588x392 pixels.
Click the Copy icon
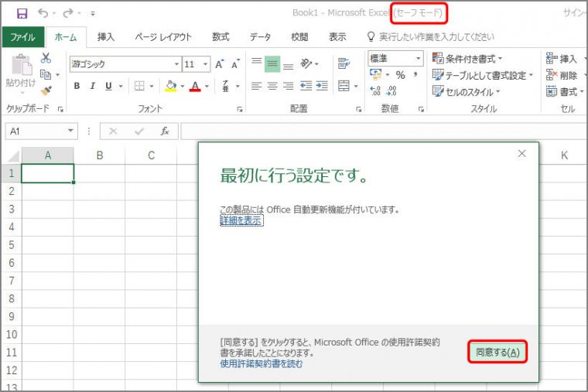point(46,74)
